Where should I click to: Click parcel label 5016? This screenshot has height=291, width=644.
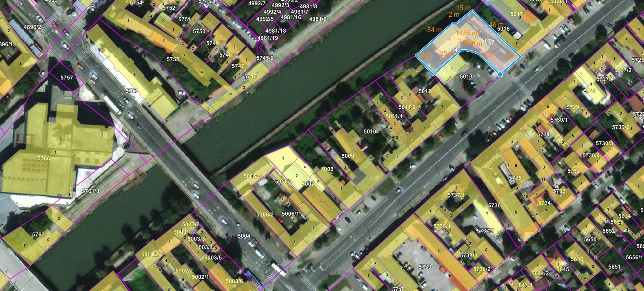point(503,29)
